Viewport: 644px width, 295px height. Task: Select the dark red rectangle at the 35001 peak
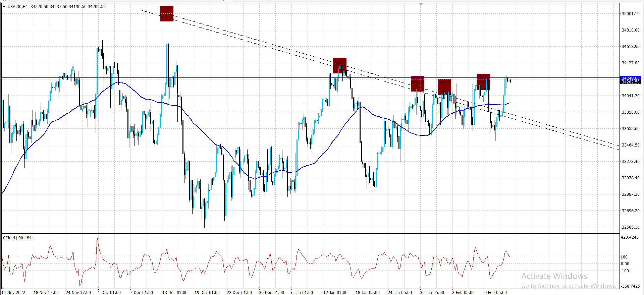[x=167, y=13]
